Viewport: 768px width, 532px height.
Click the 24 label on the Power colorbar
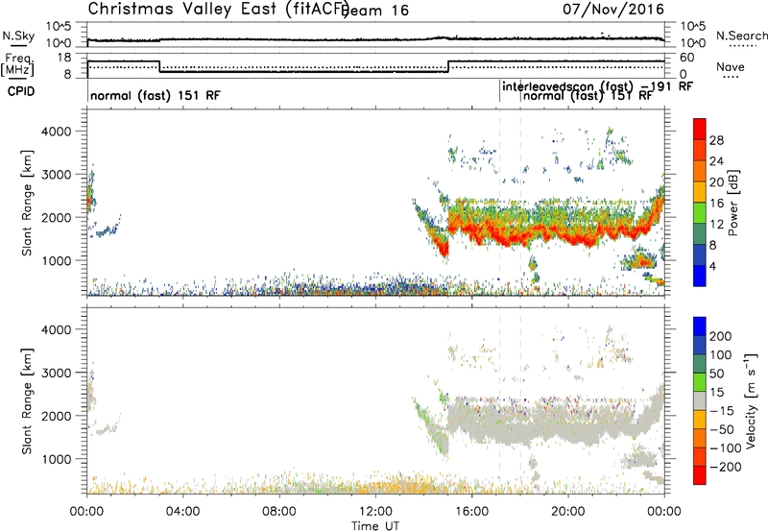point(716,161)
